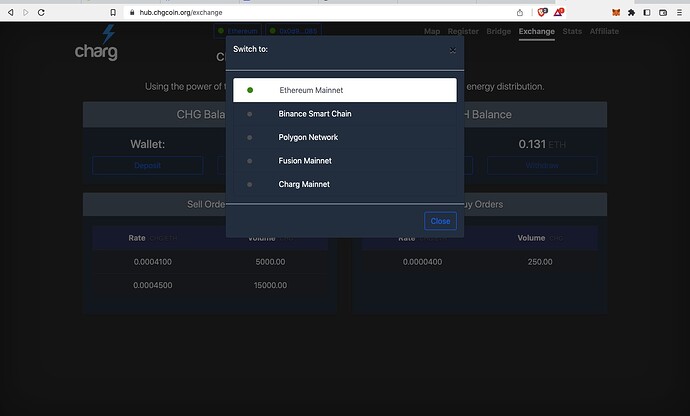The width and height of the screenshot is (690, 416).
Task: Open MetaMask fox extension
Action: pos(616,12)
